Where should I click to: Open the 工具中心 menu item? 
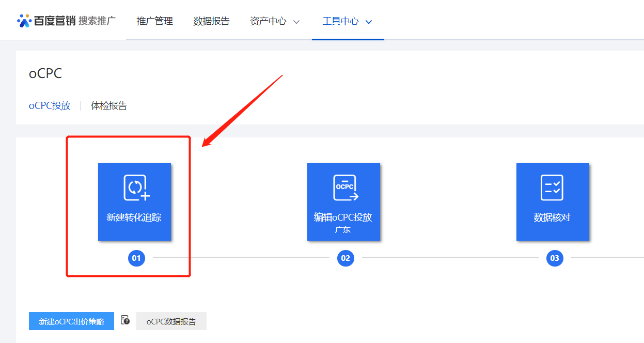[x=340, y=21]
